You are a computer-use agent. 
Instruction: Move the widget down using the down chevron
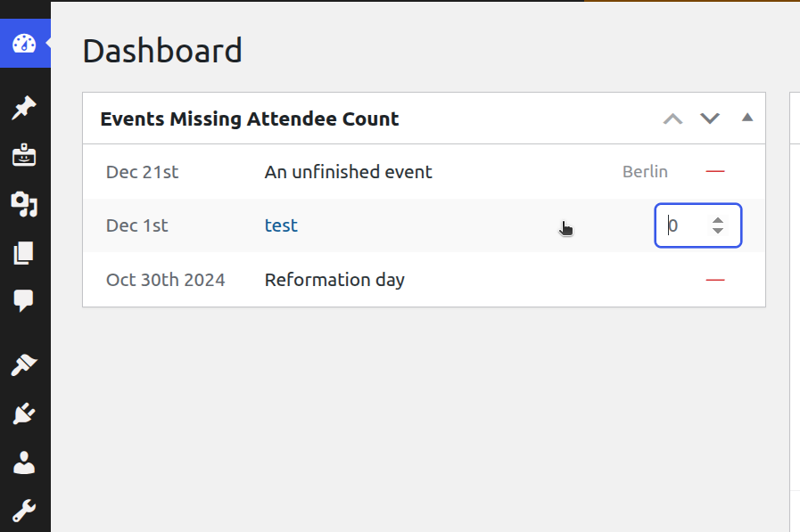[709, 118]
